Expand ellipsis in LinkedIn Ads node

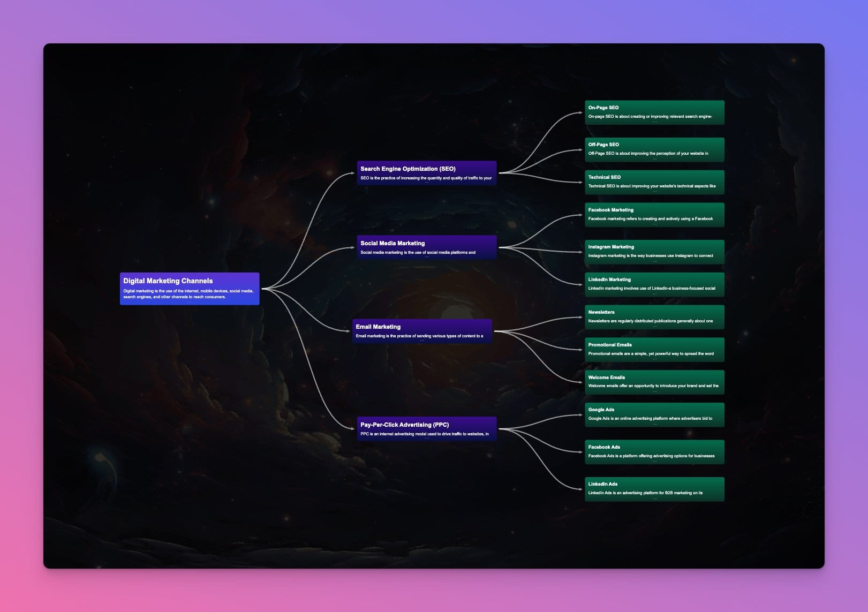(x=654, y=498)
